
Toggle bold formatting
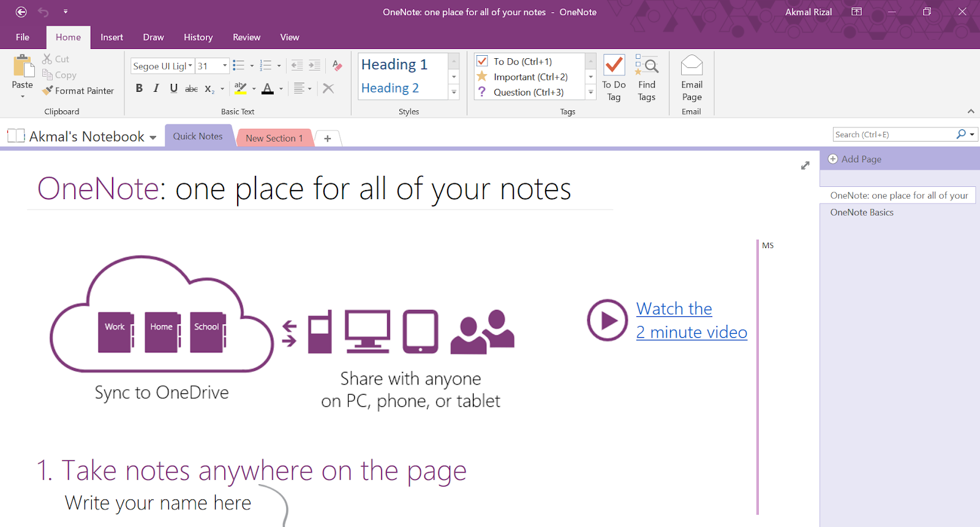point(139,89)
